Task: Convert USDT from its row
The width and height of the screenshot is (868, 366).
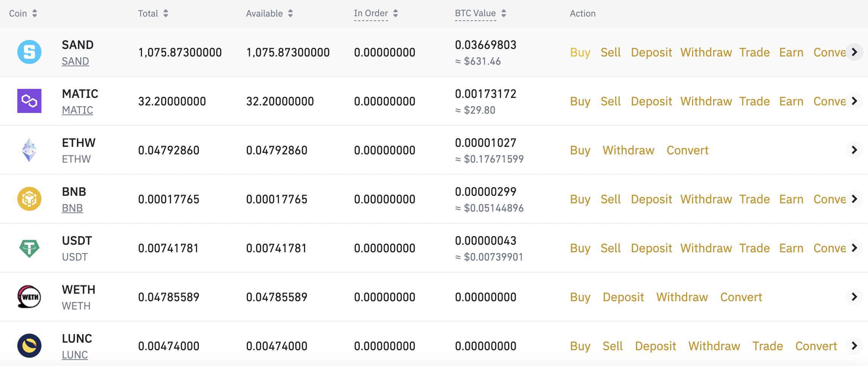Action: coord(830,248)
